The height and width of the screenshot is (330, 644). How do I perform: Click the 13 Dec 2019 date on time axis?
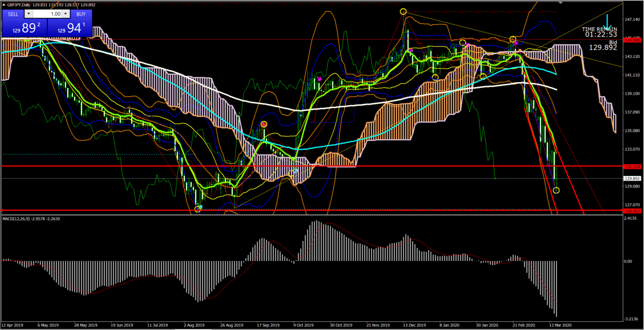click(415, 325)
